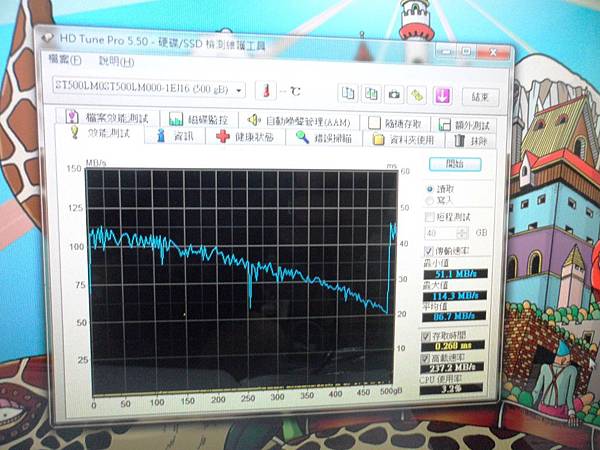Maximize the HD Tune Pro window
600x450 pixels.
pos(466,51)
